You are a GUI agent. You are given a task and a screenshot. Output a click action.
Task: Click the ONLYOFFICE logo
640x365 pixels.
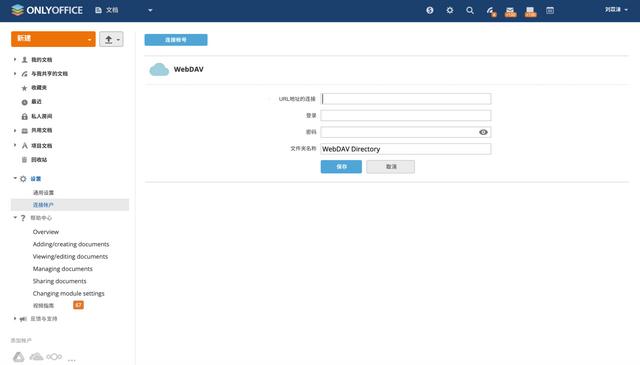point(47,10)
